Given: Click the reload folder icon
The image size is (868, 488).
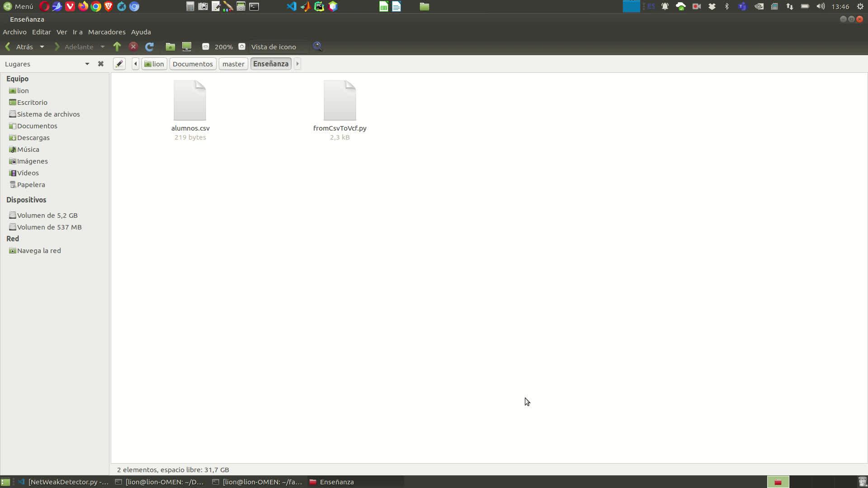Looking at the screenshot, I should pos(150,47).
